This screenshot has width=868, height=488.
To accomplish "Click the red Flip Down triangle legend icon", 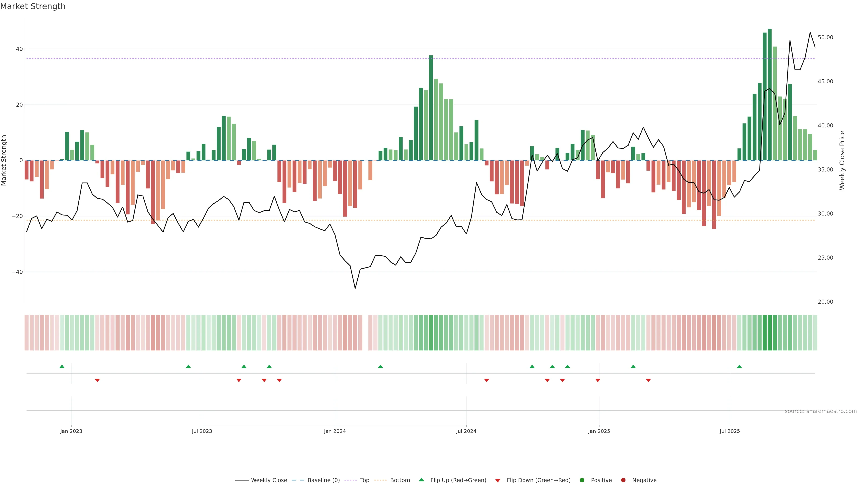I will (x=498, y=480).
